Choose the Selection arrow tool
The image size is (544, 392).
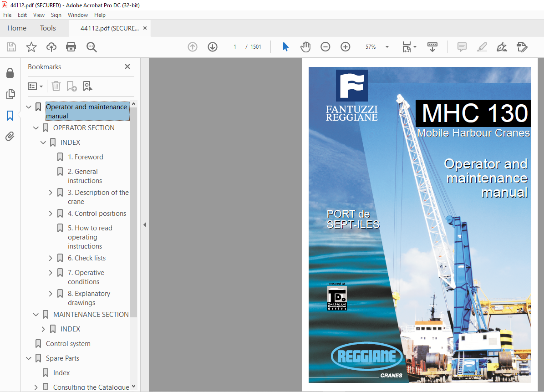click(x=285, y=47)
